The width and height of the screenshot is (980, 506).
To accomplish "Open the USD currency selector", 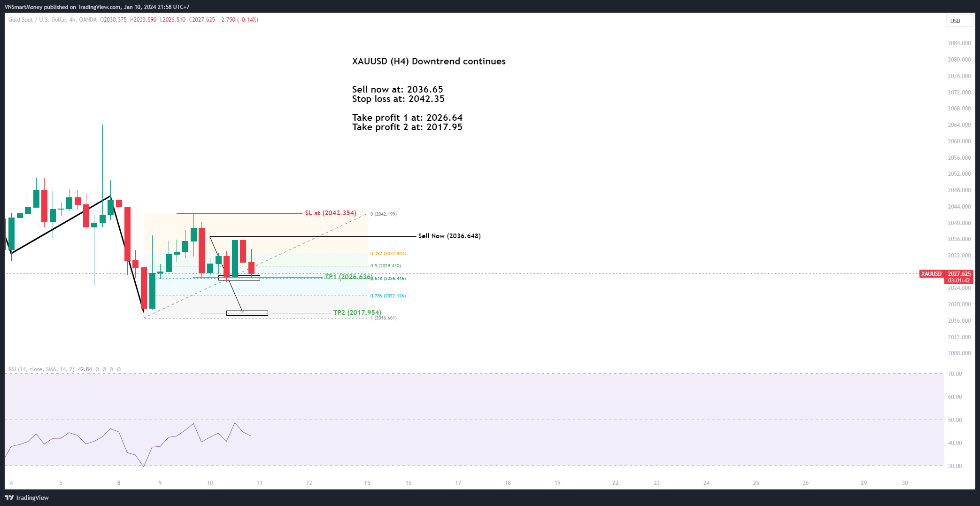I will 959,21.
